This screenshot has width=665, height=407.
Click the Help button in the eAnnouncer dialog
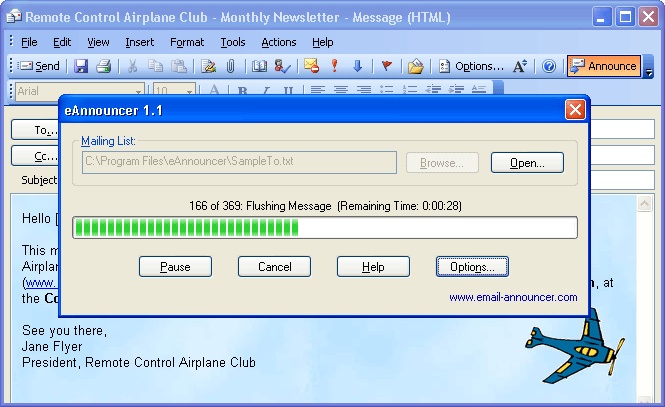(373, 267)
